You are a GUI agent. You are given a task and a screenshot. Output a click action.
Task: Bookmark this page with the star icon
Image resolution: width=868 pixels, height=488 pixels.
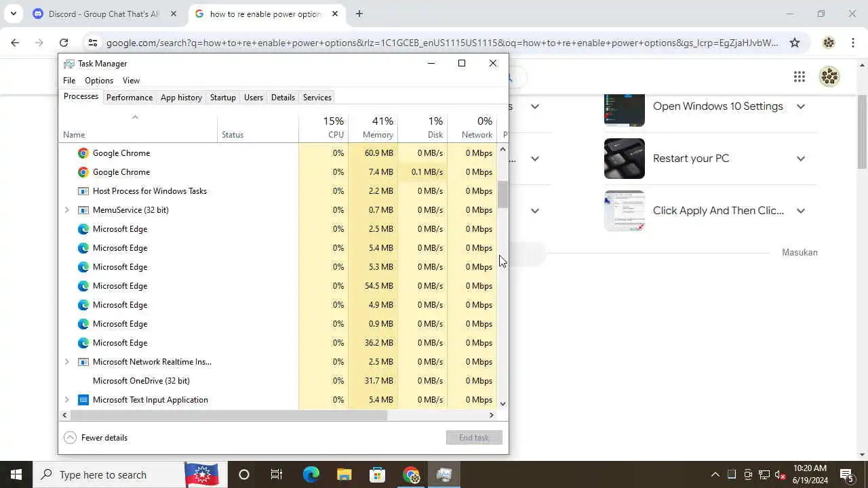(x=795, y=43)
